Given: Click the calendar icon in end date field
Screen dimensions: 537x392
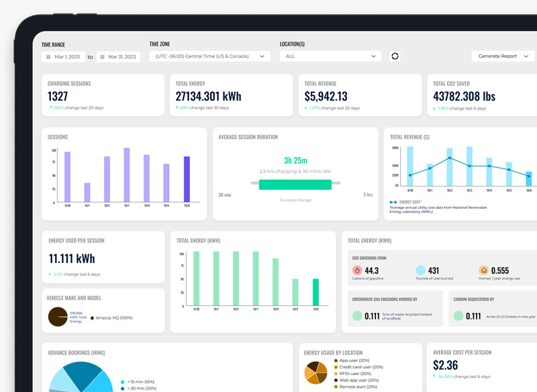Looking at the screenshot, I should [102, 57].
